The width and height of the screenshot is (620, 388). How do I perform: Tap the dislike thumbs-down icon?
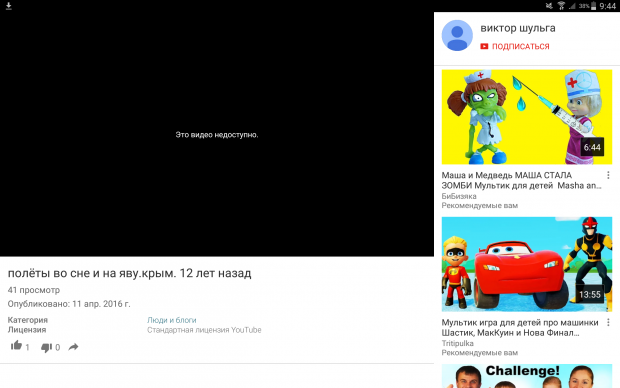tap(46, 348)
